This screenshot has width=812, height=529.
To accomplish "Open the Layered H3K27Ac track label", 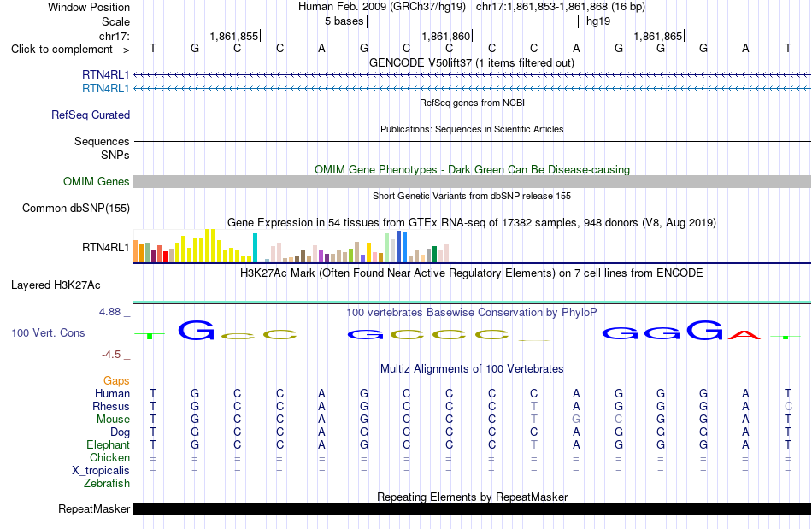I will coord(56,285).
